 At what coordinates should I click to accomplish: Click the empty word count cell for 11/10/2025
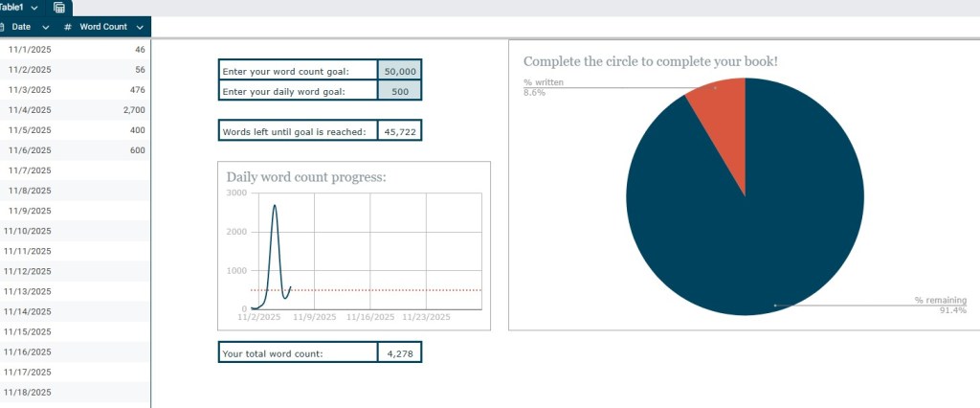pyautogui.click(x=115, y=231)
